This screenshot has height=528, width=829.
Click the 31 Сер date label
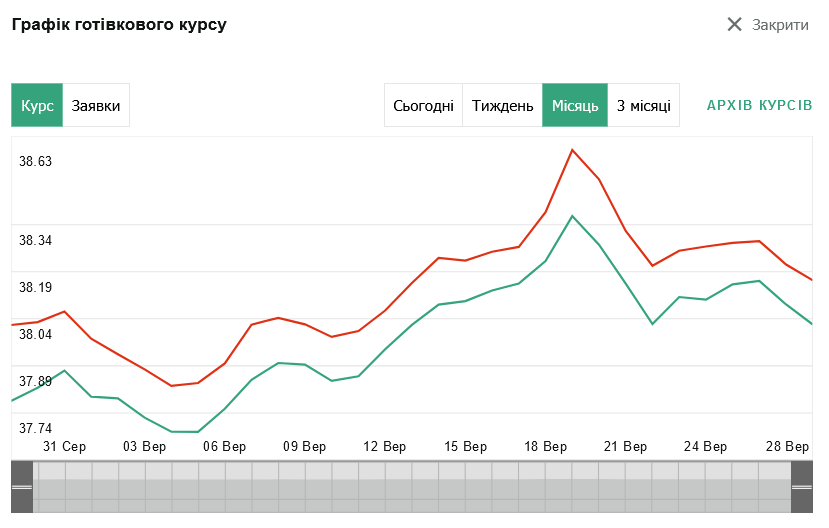click(64, 446)
